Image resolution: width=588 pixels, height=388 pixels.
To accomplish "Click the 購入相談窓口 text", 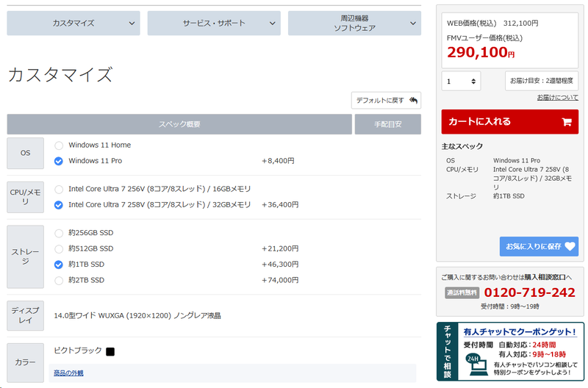I will tap(545, 278).
